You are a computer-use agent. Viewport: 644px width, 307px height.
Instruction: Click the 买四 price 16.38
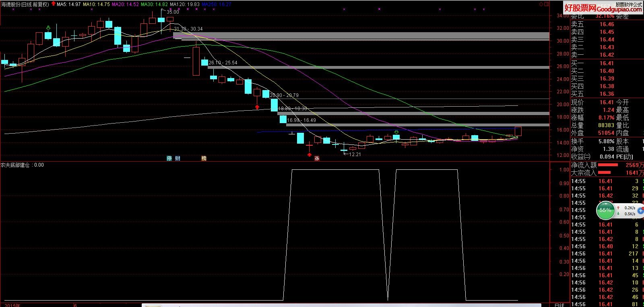pyautogui.click(x=607, y=86)
